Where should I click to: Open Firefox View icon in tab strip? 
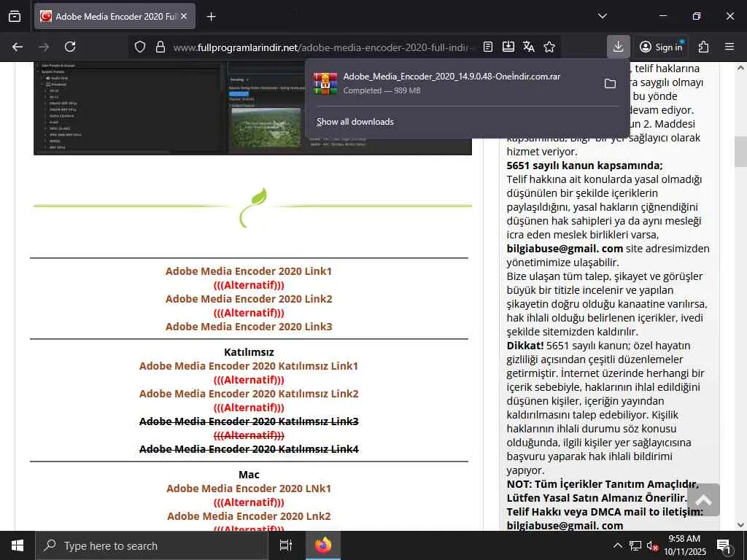point(15,16)
